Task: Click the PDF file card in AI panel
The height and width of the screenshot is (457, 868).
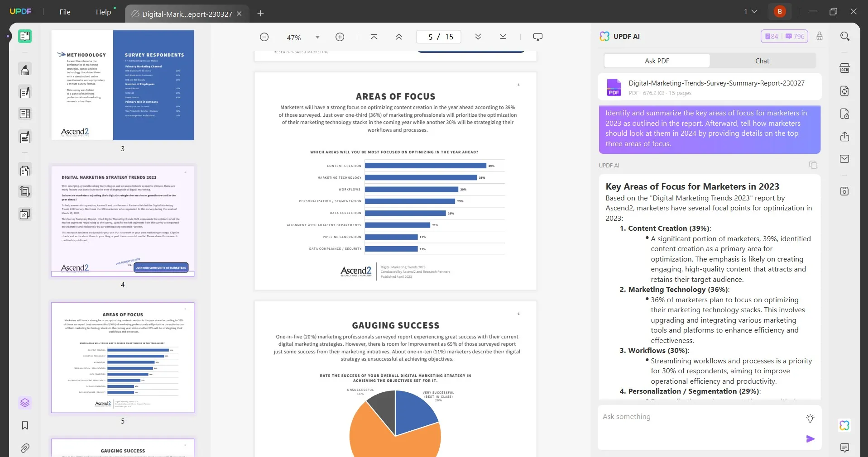Action: pos(709,87)
